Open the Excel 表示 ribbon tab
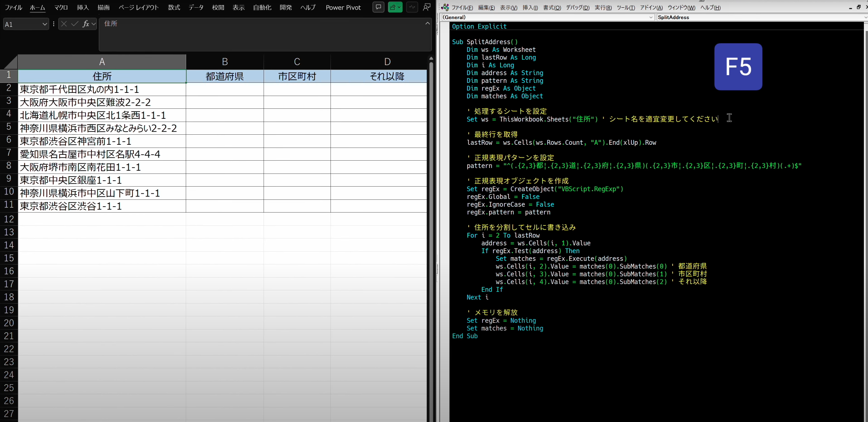 239,7
